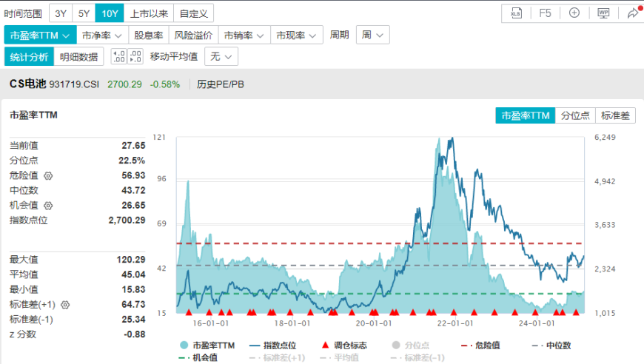This screenshot has width=644, height=364.
Task: Click the maximum value 120.29
Action: tap(131, 260)
